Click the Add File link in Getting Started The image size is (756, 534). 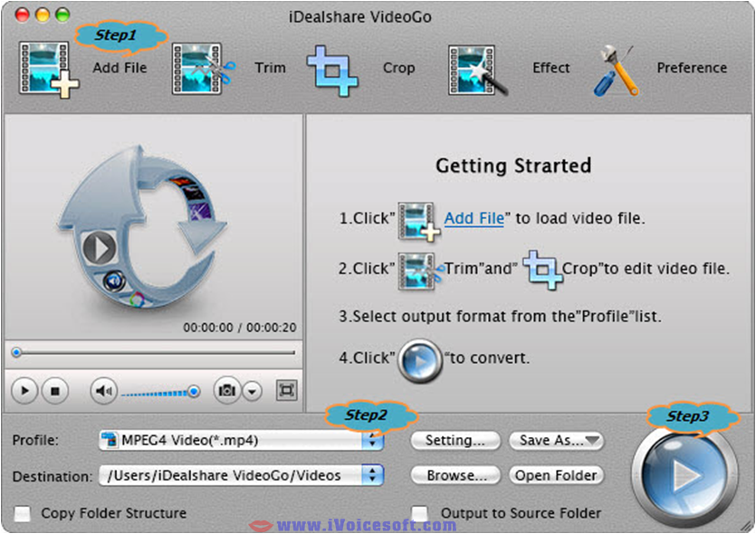(474, 218)
